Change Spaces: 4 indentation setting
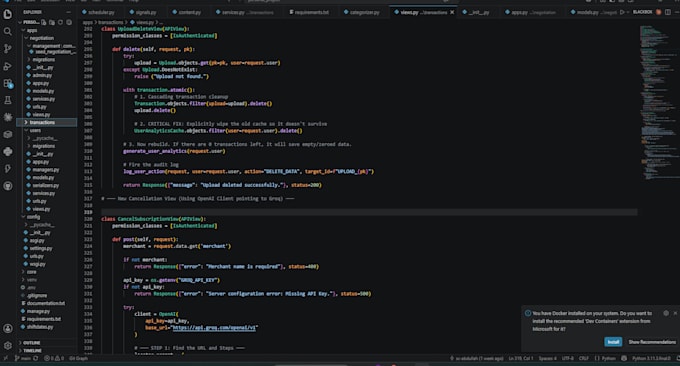The height and width of the screenshot is (366, 680). pos(547,359)
